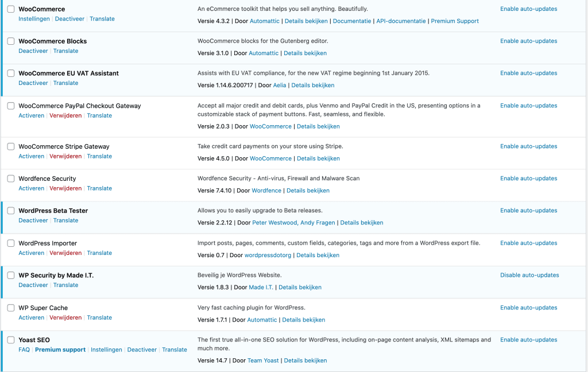Open the Aelia author link
Image resolution: width=588 pixels, height=372 pixels.
[280, 86]
